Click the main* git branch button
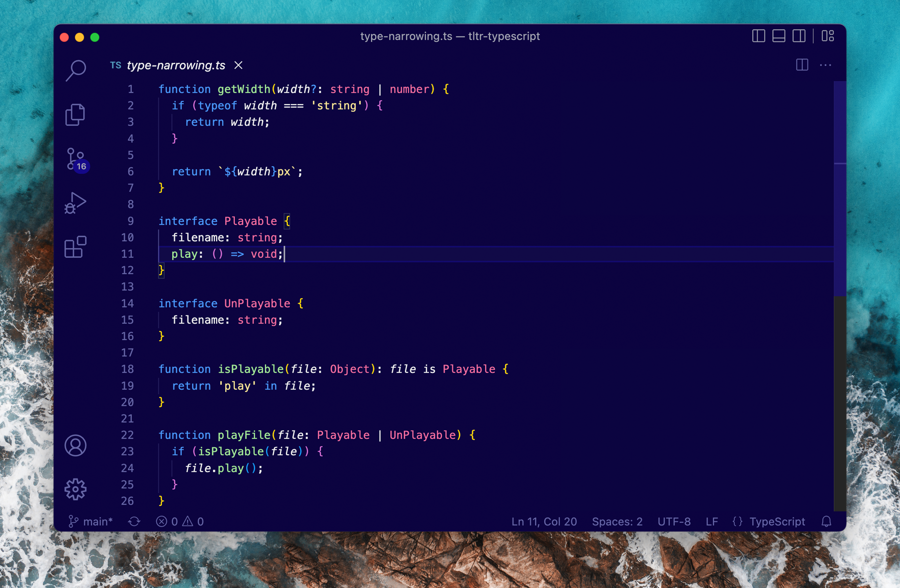This screenshot has height=588, width=900. pyautogui.click(x=91, y=521)
